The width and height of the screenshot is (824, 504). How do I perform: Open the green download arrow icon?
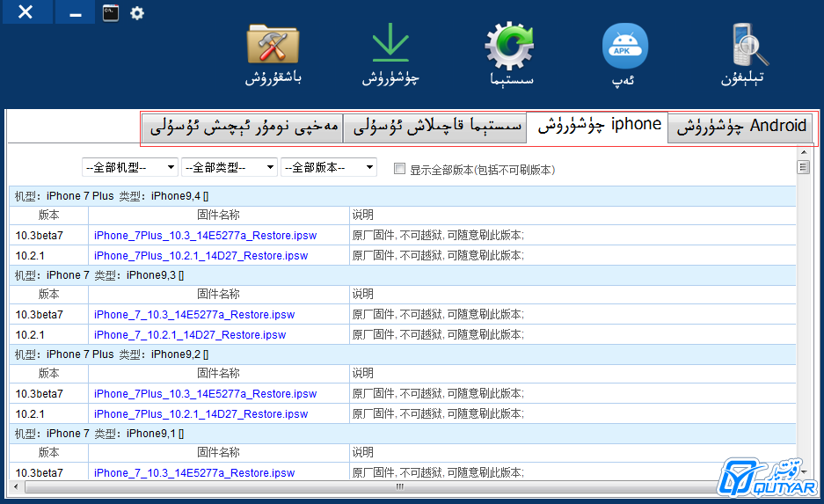(390, 42)
